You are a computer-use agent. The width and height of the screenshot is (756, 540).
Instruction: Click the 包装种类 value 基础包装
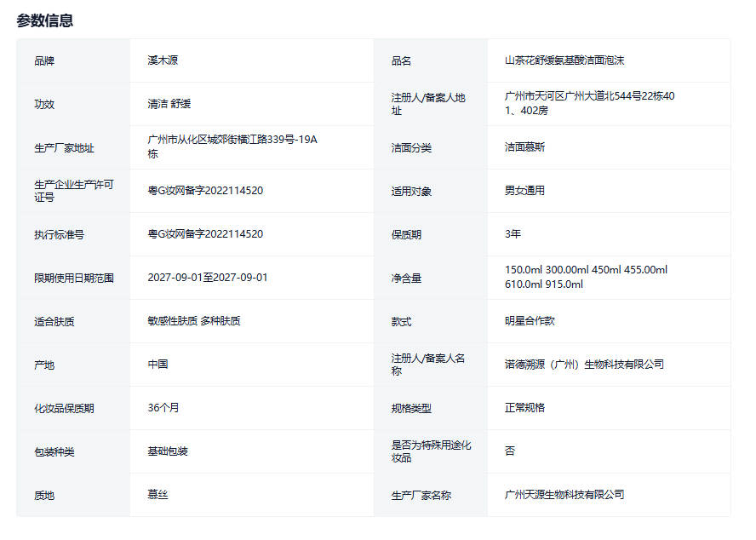[168, 451]
